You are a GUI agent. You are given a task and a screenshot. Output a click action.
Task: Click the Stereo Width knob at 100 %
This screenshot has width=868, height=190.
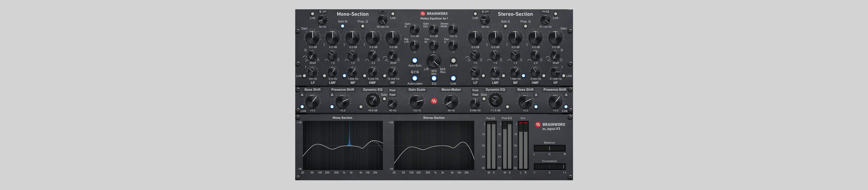tap(453, 29)
